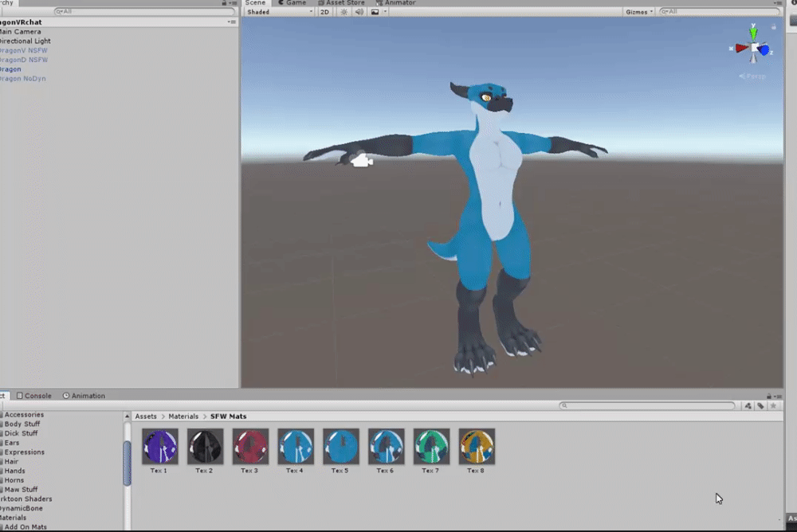Open the Accessories folder
The height and width of the screenshot is (532, 797).
[24, 415]
